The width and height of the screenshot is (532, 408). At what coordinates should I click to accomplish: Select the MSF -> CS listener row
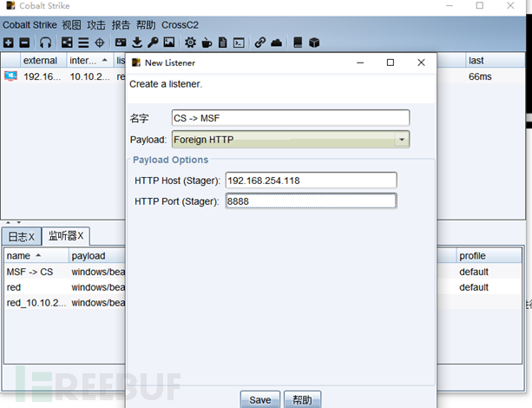tap(65, 272)
